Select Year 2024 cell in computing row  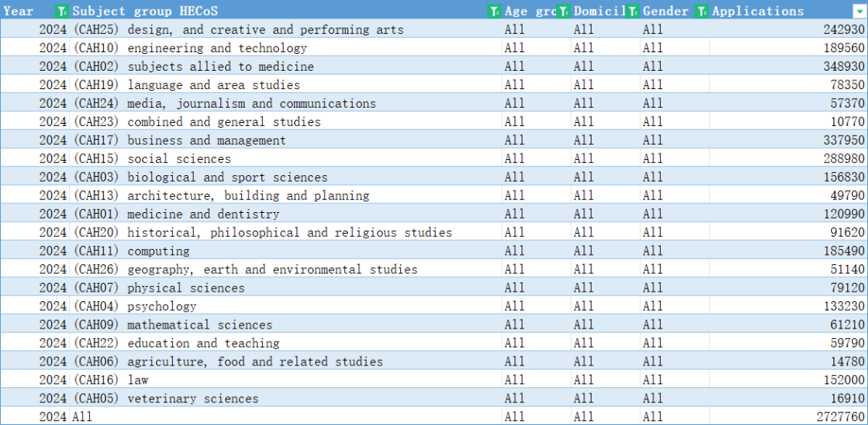35,251
